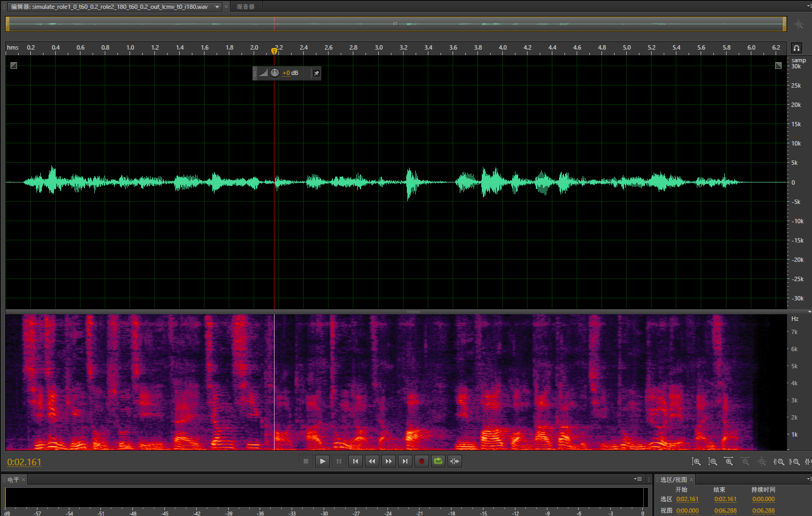Click overview navigator right edge handle
The image size is (812, 516).
coord(784,24)
